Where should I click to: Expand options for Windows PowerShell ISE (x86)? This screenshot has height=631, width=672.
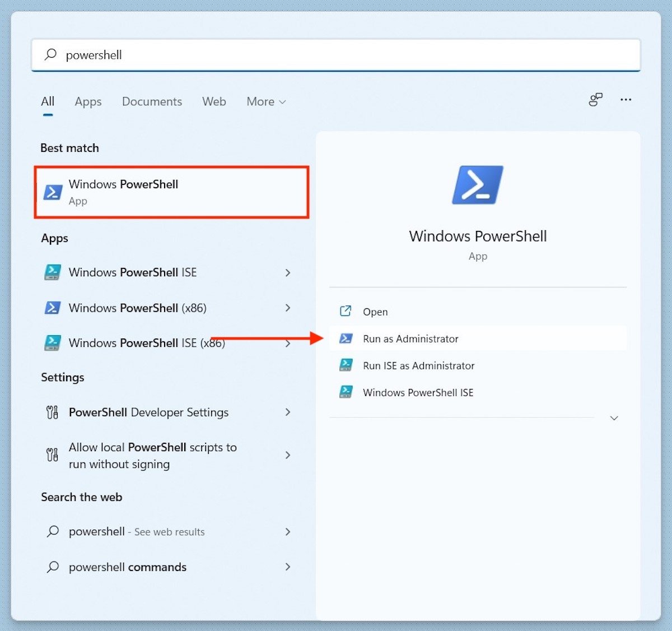(288, 343)
